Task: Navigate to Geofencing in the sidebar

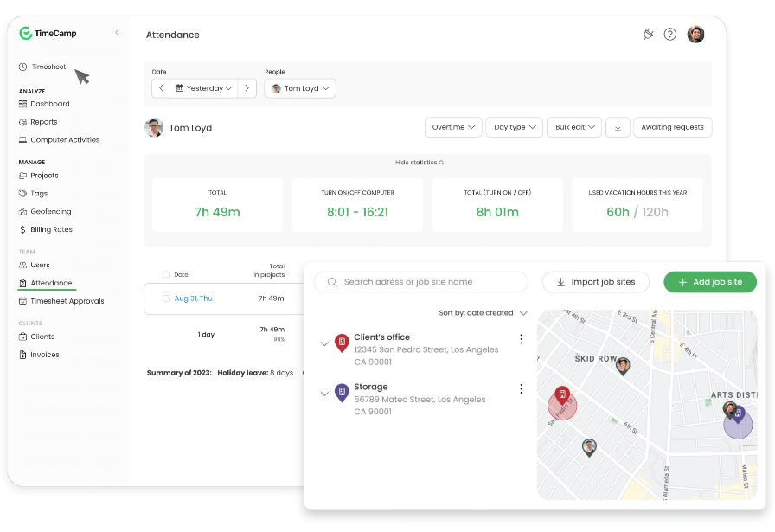Action: (50, 212)
